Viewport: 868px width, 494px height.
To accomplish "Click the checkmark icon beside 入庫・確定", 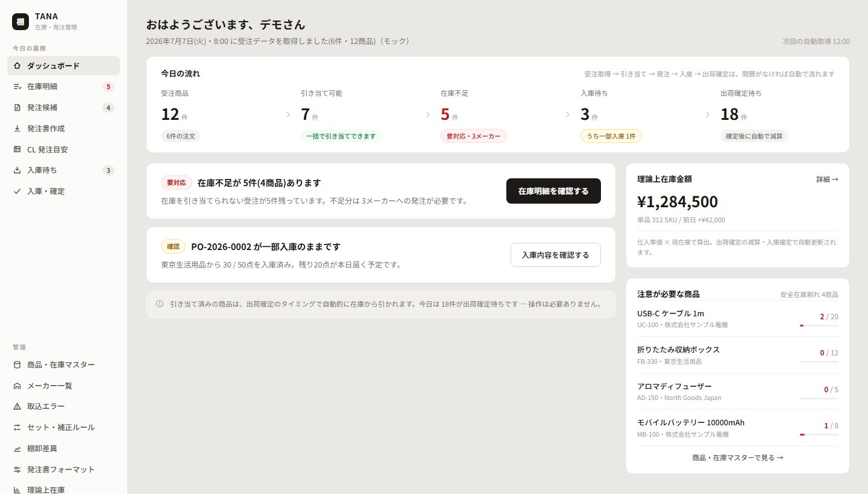I will 17,191.
